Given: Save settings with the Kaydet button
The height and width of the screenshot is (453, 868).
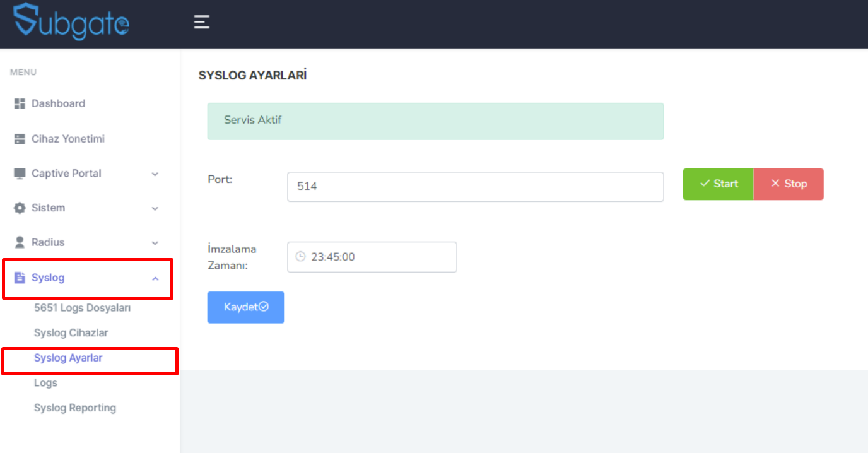Looking at the screenshot, I should [x=246, y=307].
